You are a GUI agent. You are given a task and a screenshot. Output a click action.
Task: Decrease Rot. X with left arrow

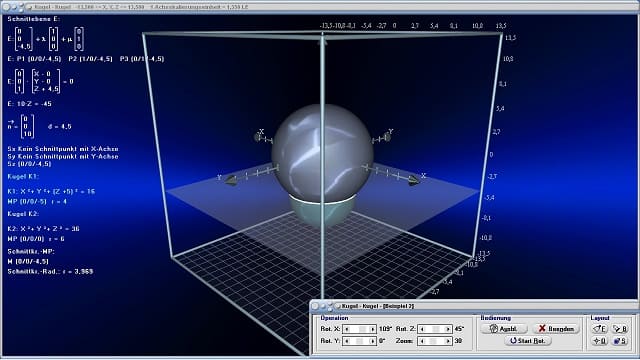[347, 329]
